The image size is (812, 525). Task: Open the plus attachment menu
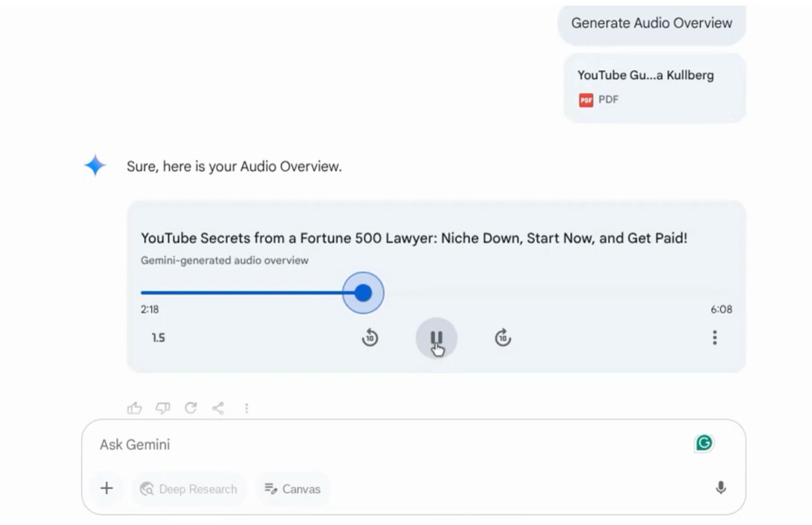click(107, 489)
